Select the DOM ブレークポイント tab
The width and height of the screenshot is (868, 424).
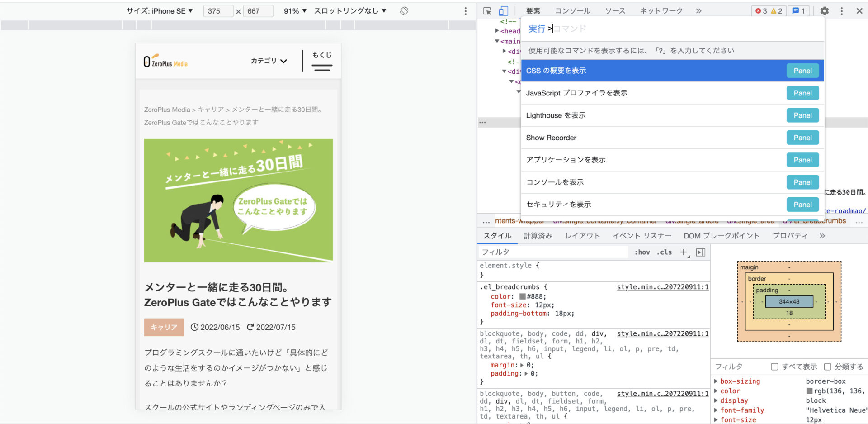click(722, 236)
